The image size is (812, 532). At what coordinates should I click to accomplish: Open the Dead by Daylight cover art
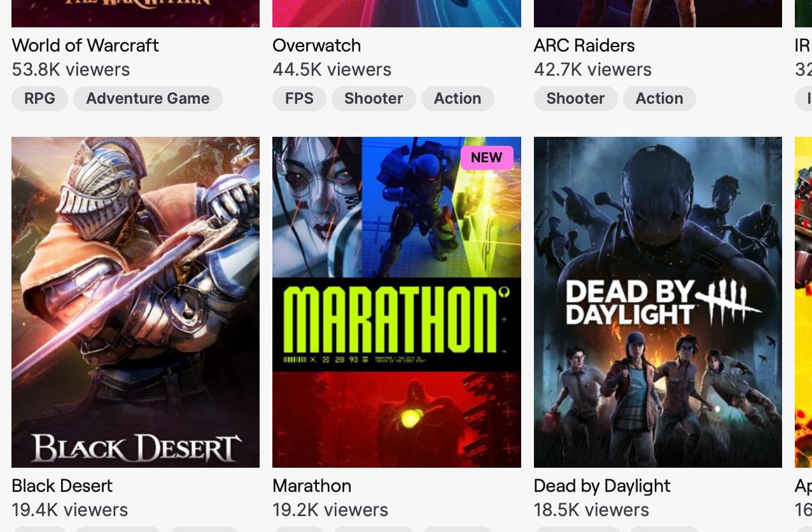tap(658, 302)
